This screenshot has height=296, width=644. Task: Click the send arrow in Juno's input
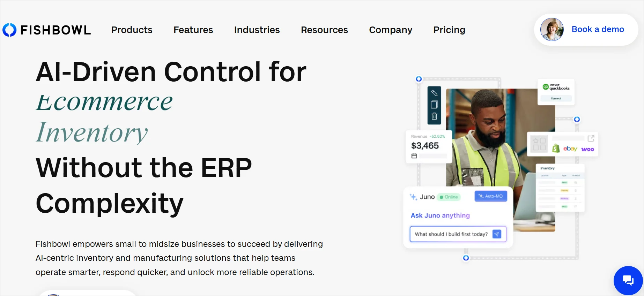(x=497, y=234)
